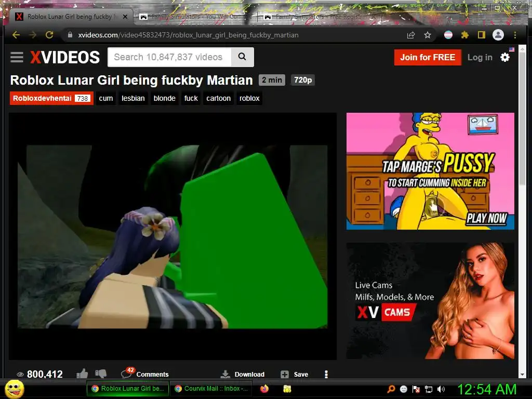Click the page vertical scrollbar

tap(523, 119)
